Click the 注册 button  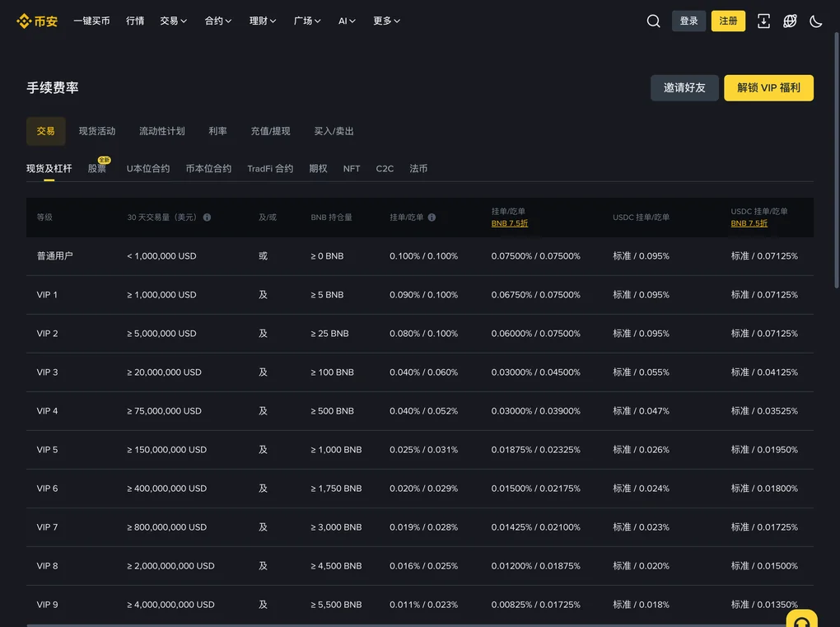[728, 21]
